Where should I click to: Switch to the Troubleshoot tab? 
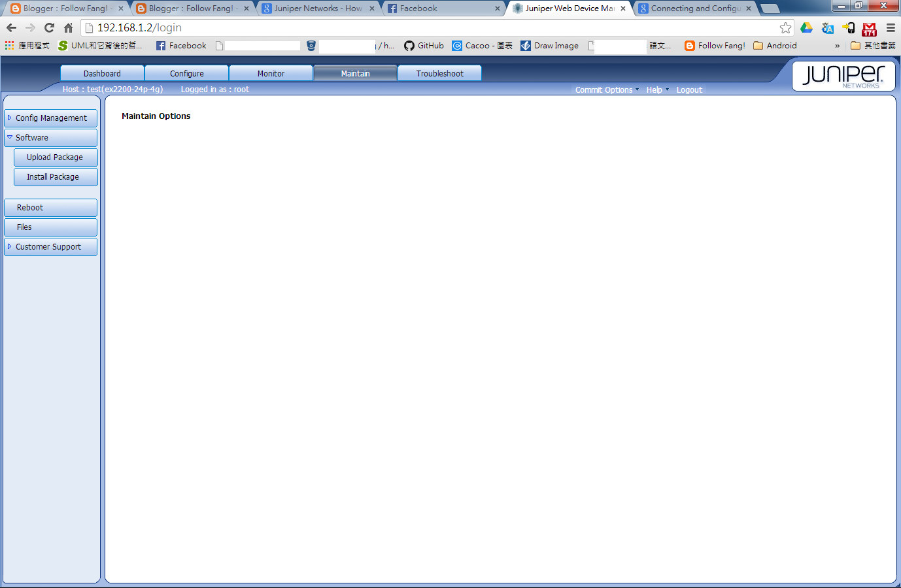440,73
